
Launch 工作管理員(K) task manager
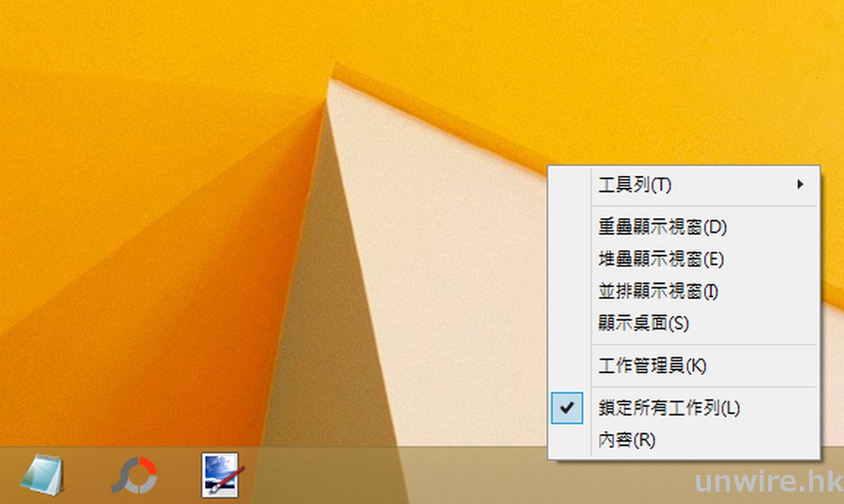click(x=651, y=366)
